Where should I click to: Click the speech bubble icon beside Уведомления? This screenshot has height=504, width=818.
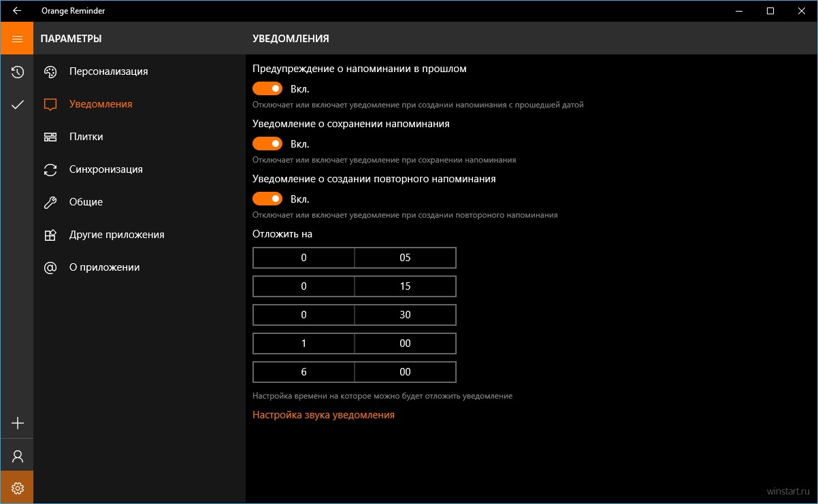pos(50,105)
